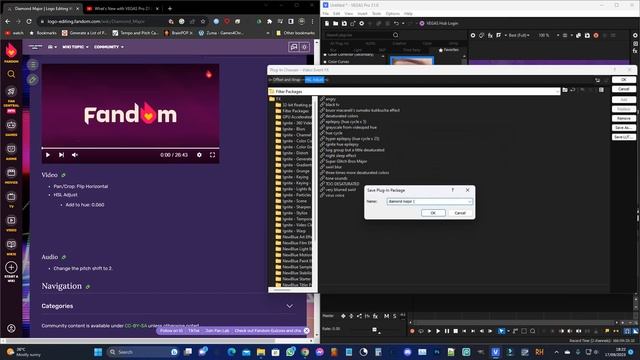Click Play button in VEGAS transport
Viewport: 640px width, 360px height.
pos(438,331)
